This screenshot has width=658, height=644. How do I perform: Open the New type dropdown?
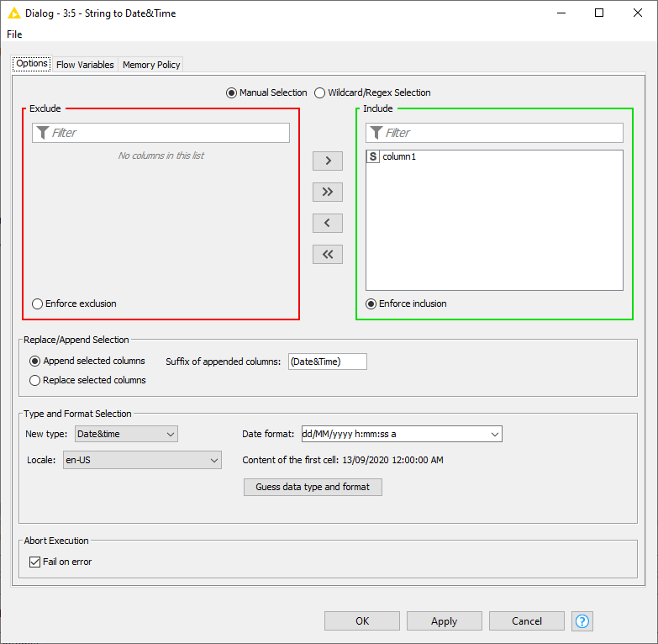point(125,434)
